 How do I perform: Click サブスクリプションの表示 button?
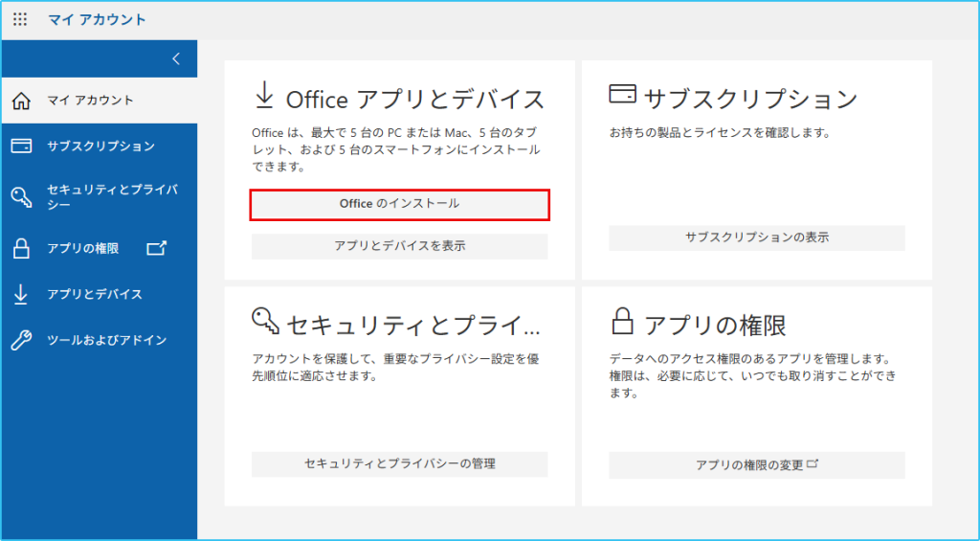[757, 237]
